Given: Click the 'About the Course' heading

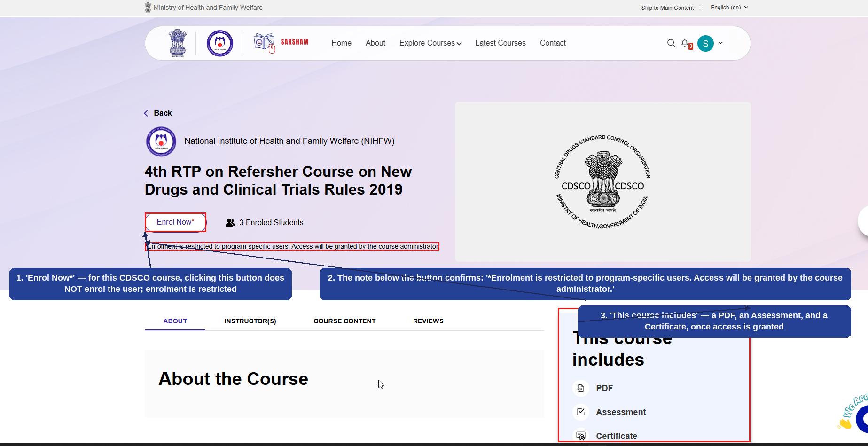Looking at the screenshot, I should point(234,379).
